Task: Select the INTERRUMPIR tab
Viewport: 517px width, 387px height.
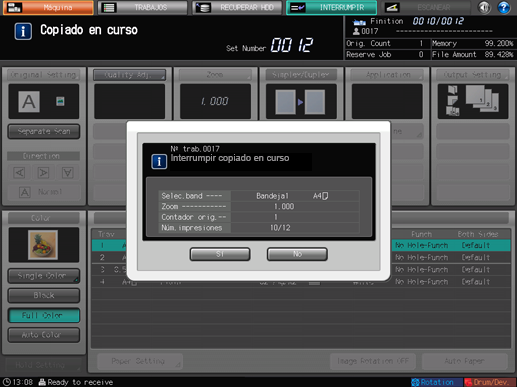Action: [331, 7]
